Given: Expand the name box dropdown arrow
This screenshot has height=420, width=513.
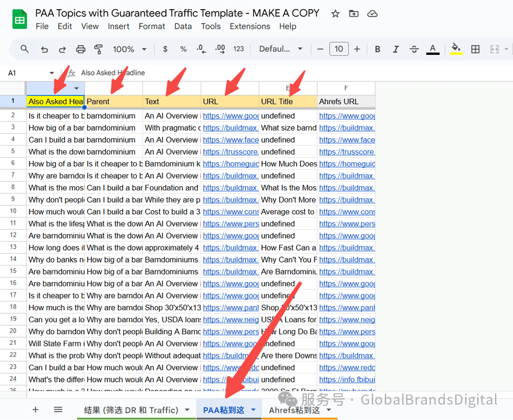Looking at the screenshot, I should pos(51,73).
